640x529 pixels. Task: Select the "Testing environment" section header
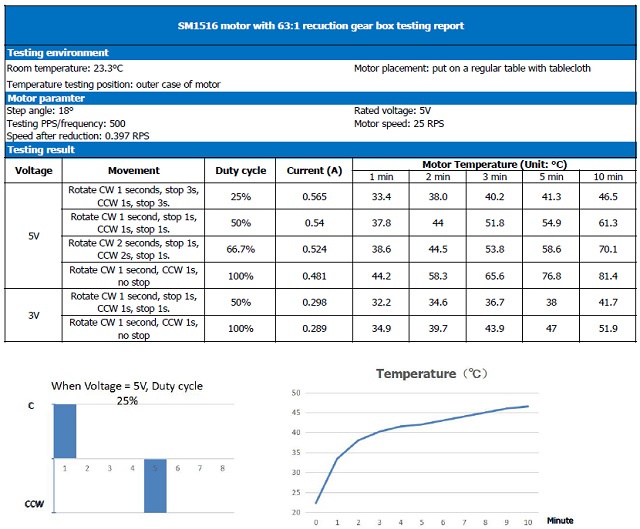click(x=58, y=53)
